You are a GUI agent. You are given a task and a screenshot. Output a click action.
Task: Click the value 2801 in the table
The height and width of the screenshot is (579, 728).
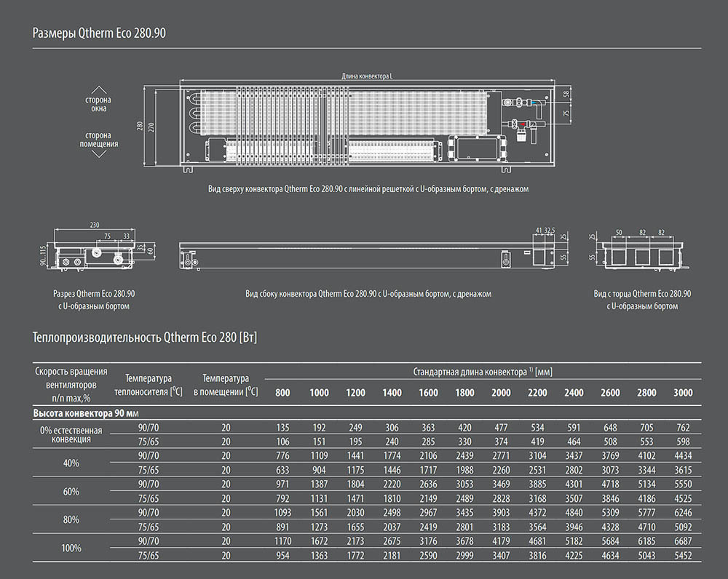click(464, 527)
